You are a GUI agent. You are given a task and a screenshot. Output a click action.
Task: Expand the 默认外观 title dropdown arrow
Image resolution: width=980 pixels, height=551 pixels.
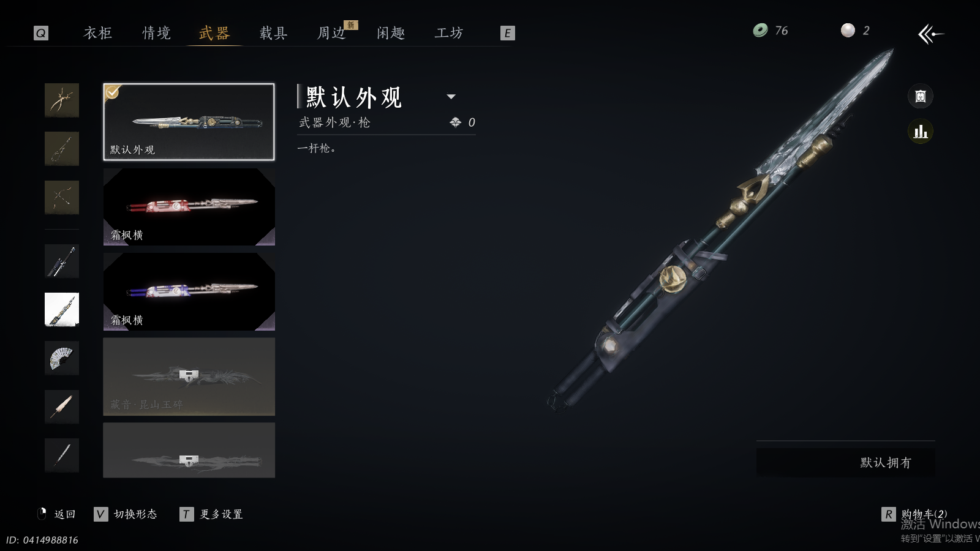(x=451, y=96)
